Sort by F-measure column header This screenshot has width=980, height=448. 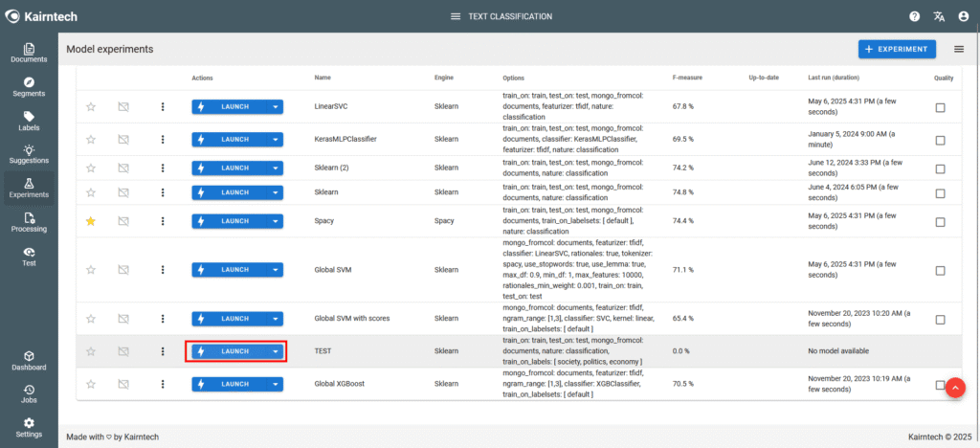pyautogui.click(x=686, y=77)
